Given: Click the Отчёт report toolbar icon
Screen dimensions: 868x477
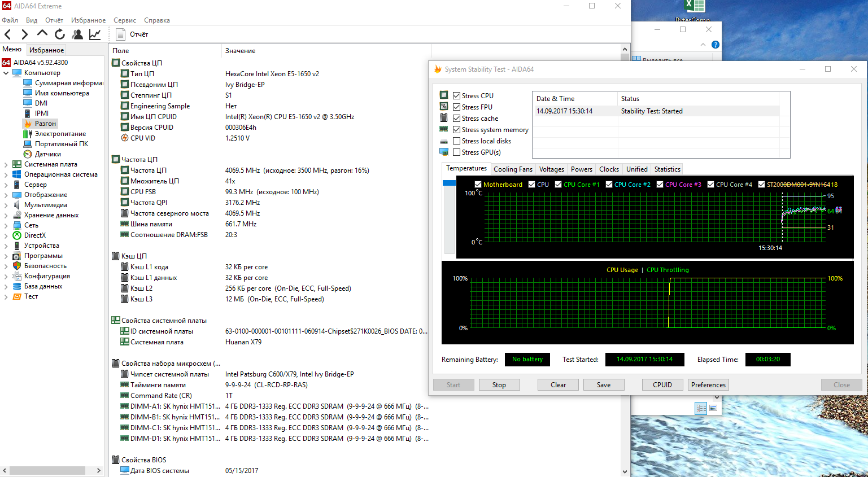Looking at the screenshot, I should pyautogui.click(x=120, y=34).
